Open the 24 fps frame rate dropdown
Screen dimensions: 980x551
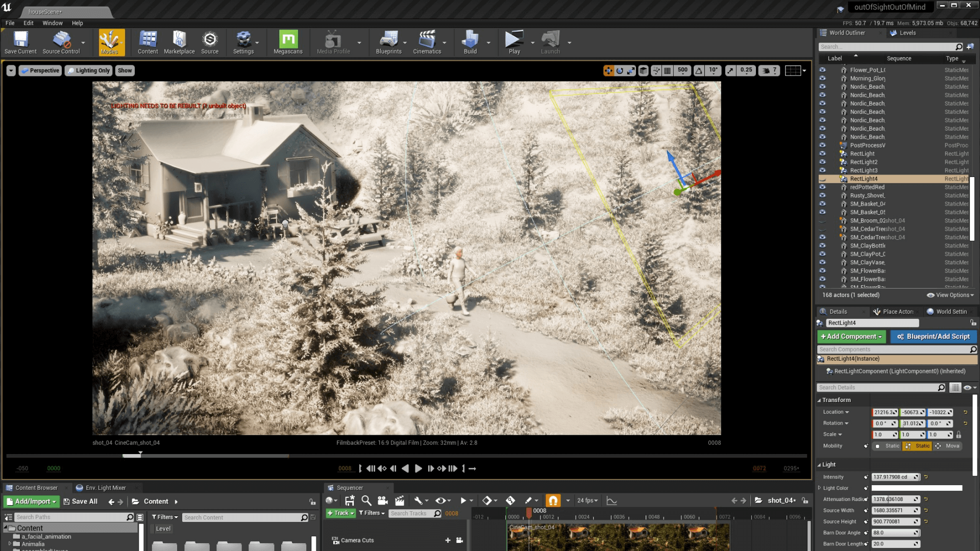click(587, 500)
